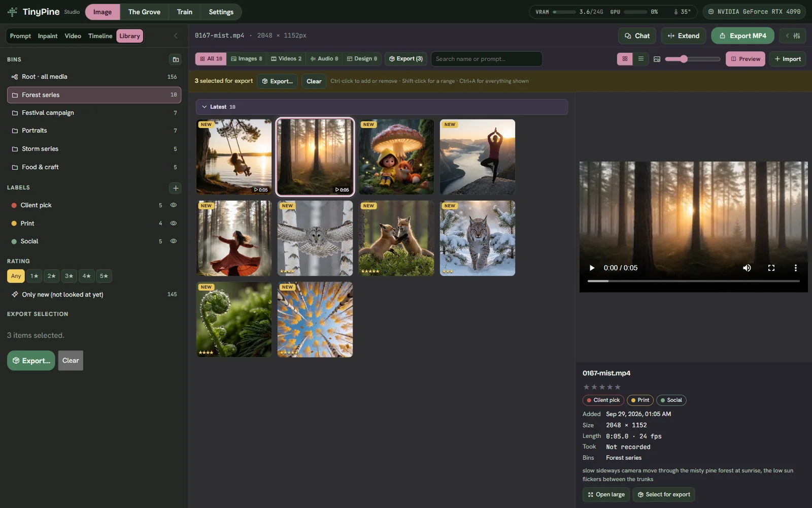This screenshot has width=812, height=508.
Task: Filter by 5★ rating
Action: click(104, 276)
